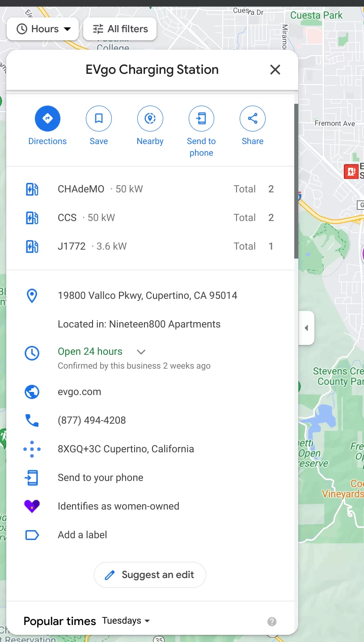Click the EVgo Charging Station title
Screen dimensions: 364x642
(x=152, y=70)
